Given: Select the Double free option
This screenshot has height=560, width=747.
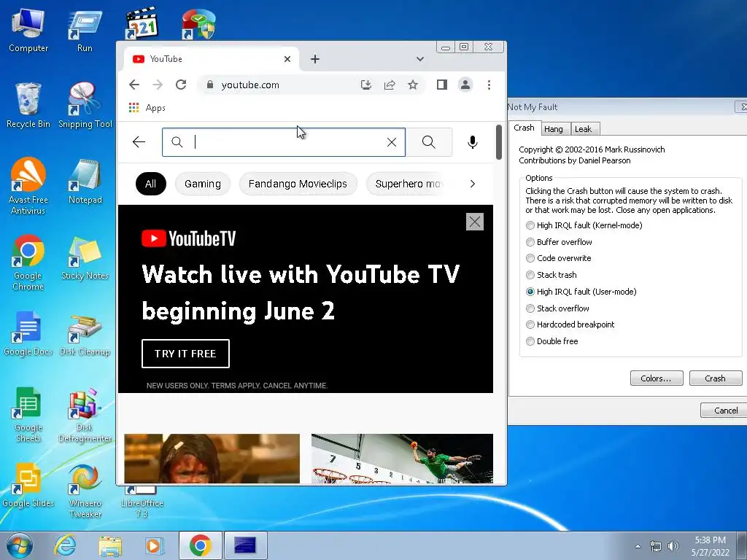Looking at the screenshot, I should click(551, 341).
